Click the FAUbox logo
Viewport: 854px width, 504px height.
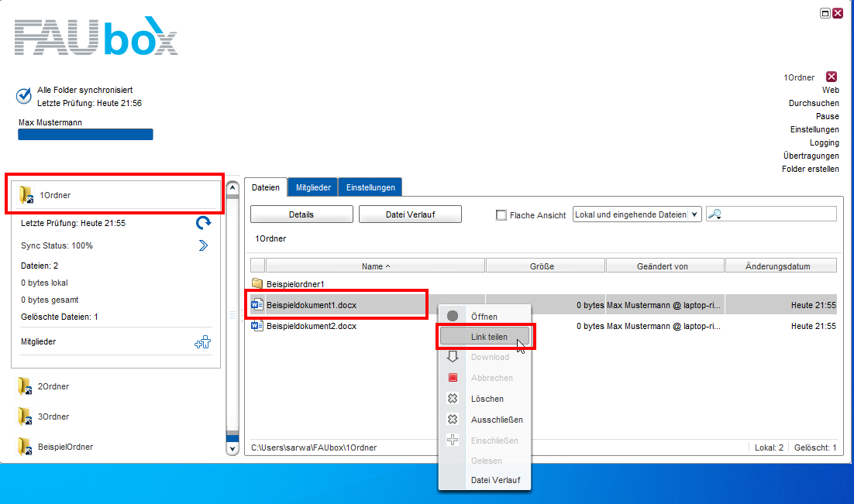96,36
